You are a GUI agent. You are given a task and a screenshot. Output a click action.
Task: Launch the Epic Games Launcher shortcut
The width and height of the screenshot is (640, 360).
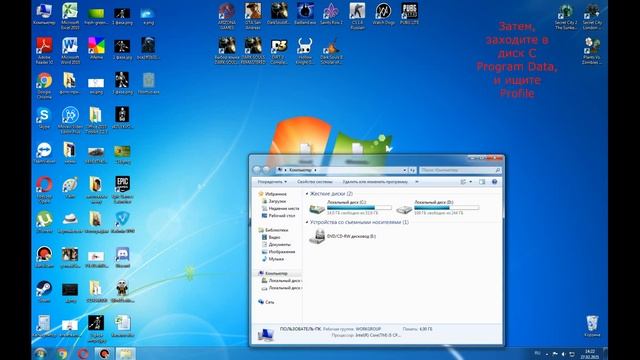(122, 189)
